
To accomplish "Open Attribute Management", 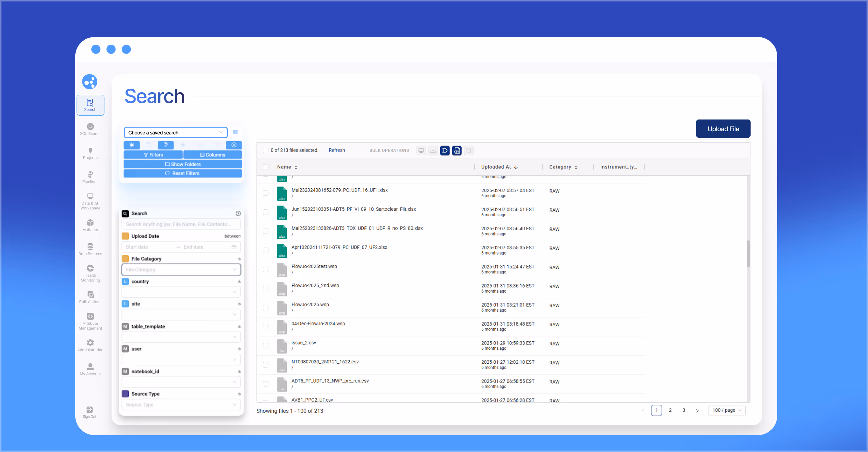I will (90, 321).
